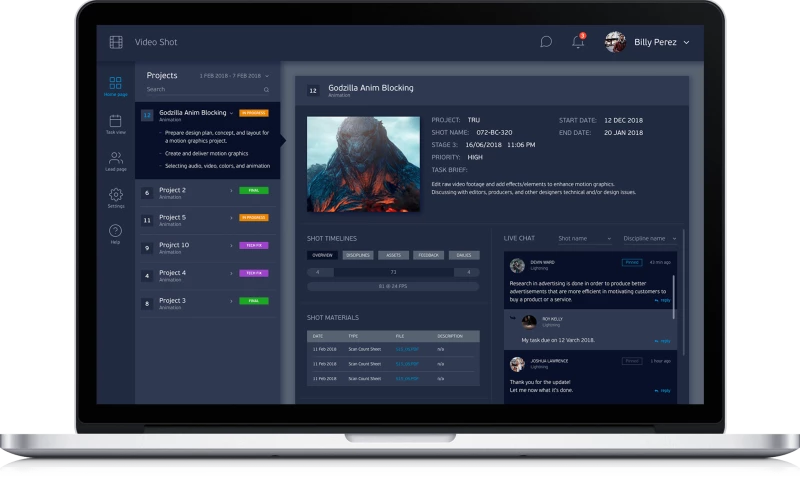Collapse the Godzilla Anim Blocking project chevron
Image resolution: width=800 pixels, height=480 pixels.
coord(232,113)
